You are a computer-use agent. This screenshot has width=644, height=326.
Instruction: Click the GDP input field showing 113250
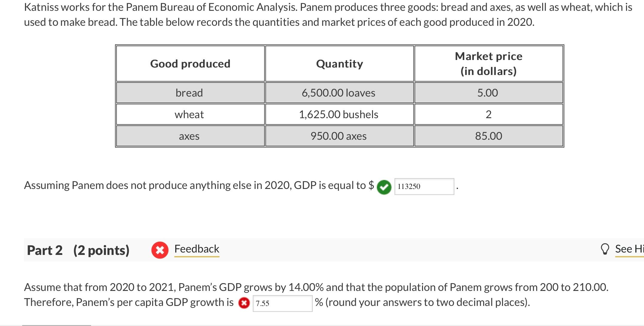424,187
